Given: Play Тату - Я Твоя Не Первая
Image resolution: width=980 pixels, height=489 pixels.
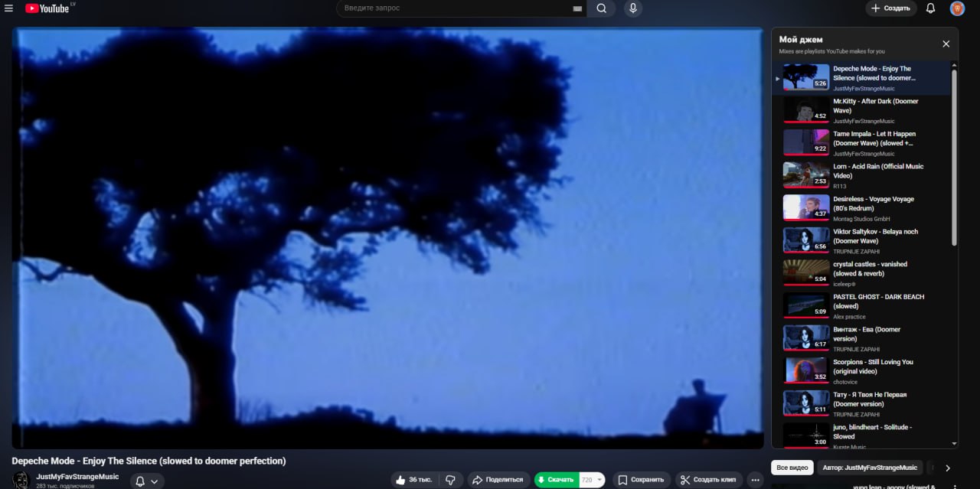Looking at the screenshot, I should [870, 399].
